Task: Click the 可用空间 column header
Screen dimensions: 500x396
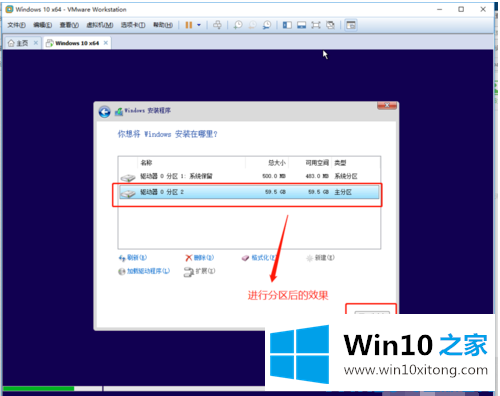Action: tap(317, 163)
